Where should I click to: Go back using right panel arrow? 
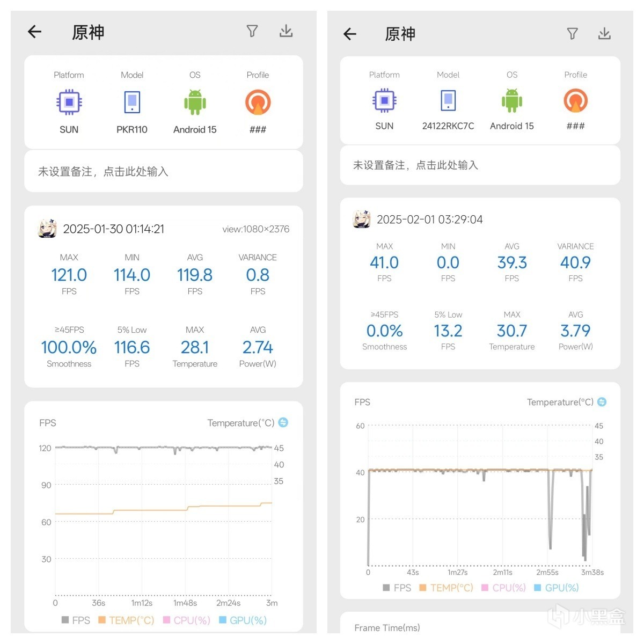pyautogui.click(x=350, y=34)
